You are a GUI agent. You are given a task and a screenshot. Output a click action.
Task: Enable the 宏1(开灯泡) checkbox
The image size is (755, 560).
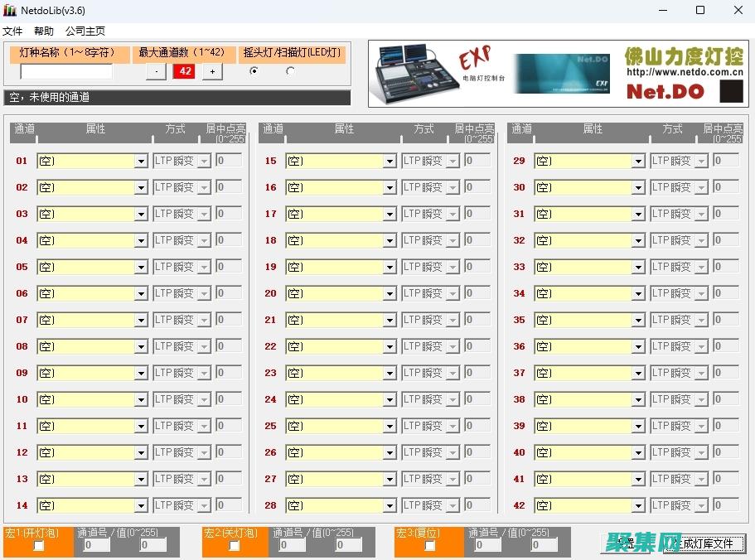point(38,545)
